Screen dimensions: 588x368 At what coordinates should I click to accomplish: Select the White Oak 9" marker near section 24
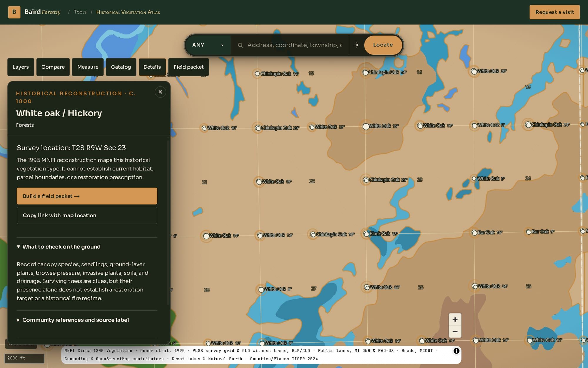(x=474, y=178)
